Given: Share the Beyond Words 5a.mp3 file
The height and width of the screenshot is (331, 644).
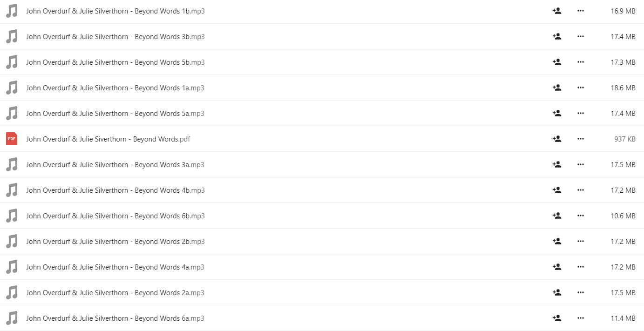Looking at the screenshot, I should click(556, 113).
